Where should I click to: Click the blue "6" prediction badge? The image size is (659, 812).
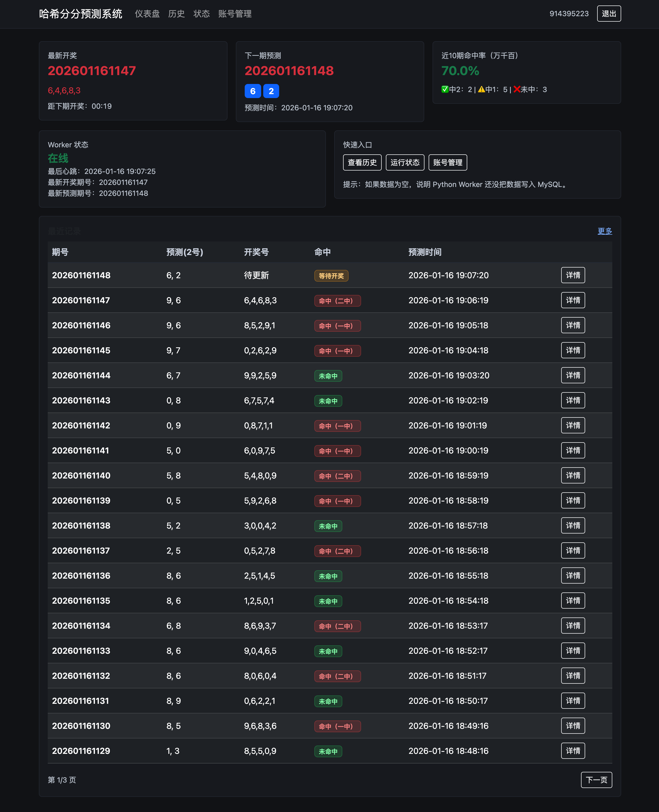pos(253,91)
